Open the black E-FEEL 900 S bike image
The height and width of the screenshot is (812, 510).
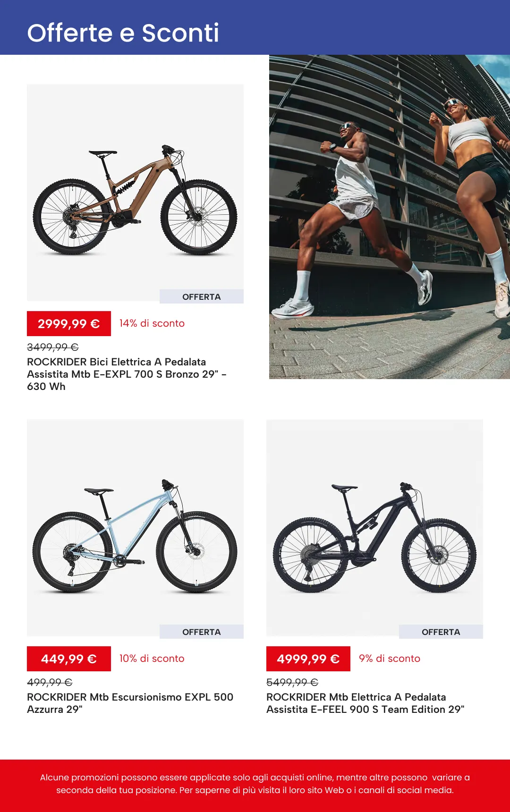[x=374, y=528]
